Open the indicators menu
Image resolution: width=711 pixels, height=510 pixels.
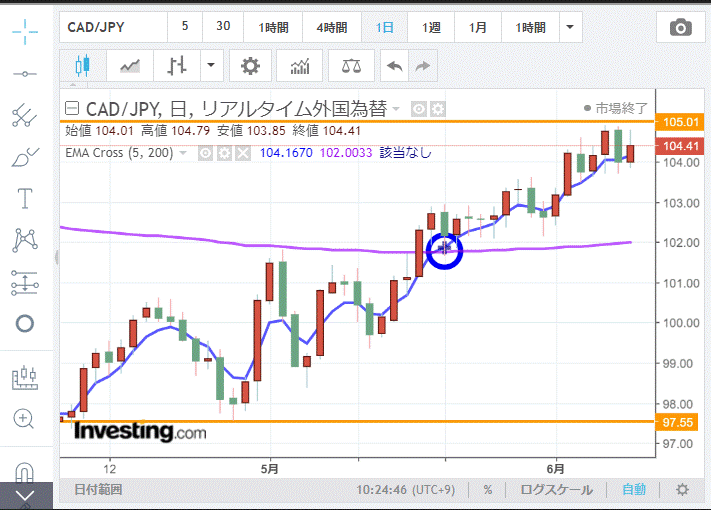point(299,66)
